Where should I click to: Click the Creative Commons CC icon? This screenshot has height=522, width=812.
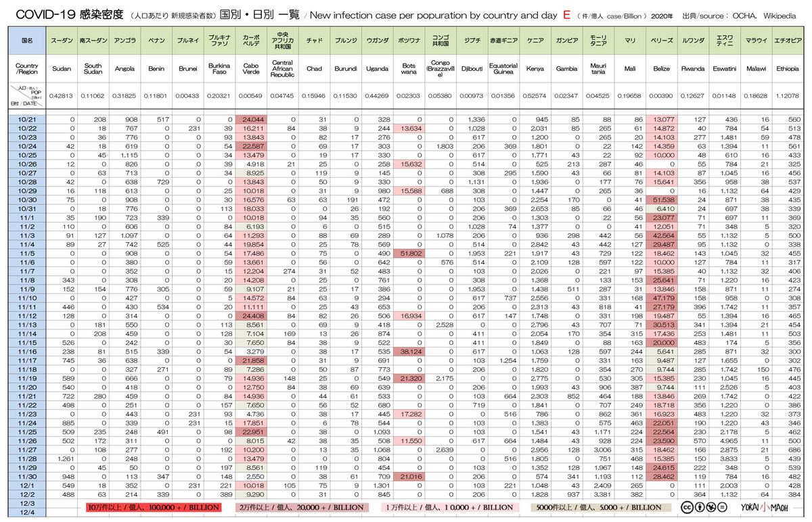[x=686, y=507]
